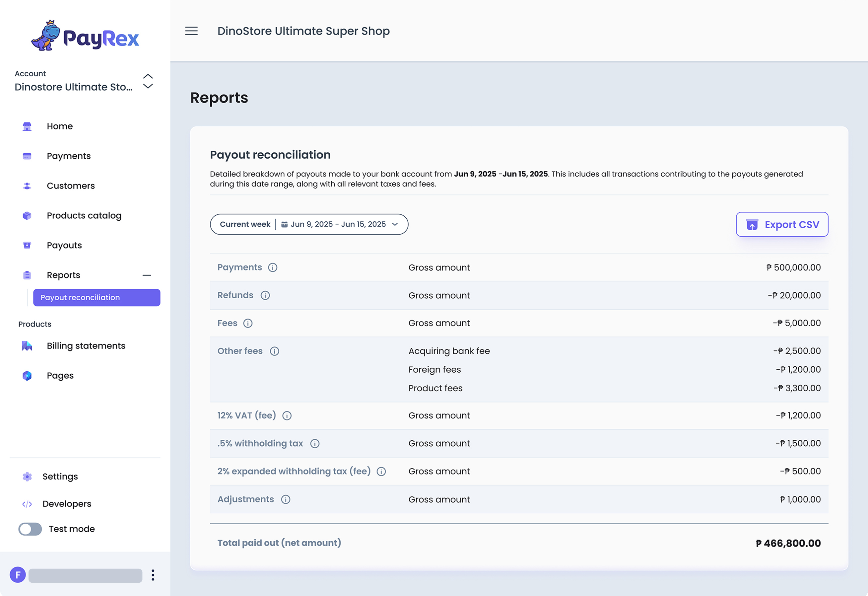
Task: Click the info icon next to Adjustments
Action: click(x=286, y=499)
